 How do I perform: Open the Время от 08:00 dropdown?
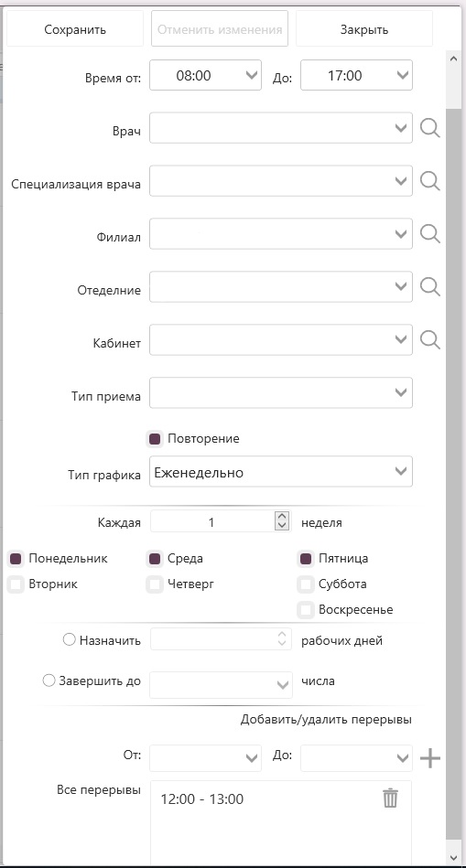(206, 75)
